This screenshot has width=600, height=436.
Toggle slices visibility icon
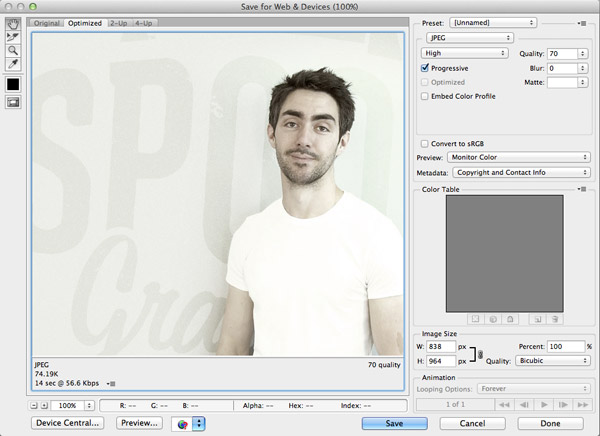point(13,102)
